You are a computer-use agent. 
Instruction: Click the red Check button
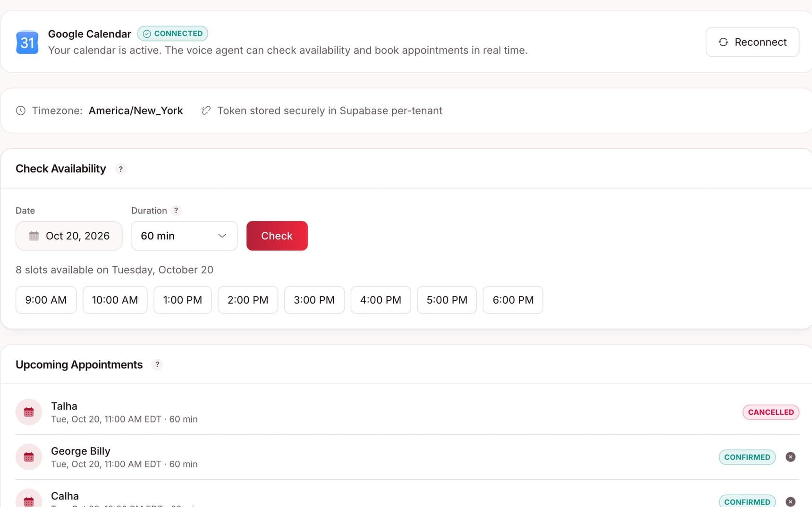[277, 236]
